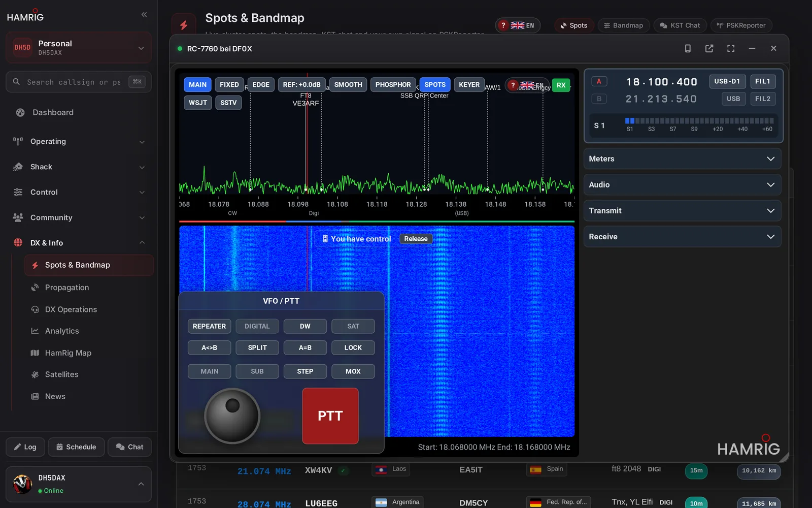Image resolution: width=812 pixels, height=508 pixels.
Task: Enter fullscreen for the RC-7760 window
Action: (731, 48)
